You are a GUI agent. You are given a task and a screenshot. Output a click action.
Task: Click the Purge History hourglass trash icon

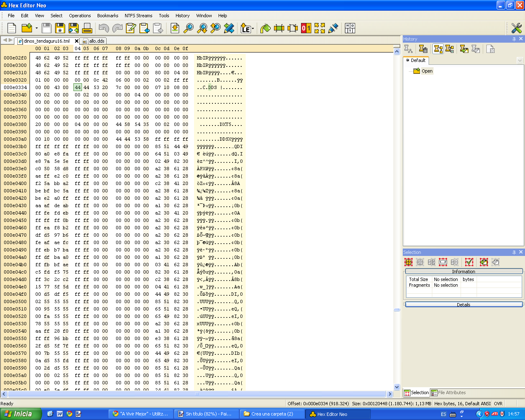pos(423,49)
